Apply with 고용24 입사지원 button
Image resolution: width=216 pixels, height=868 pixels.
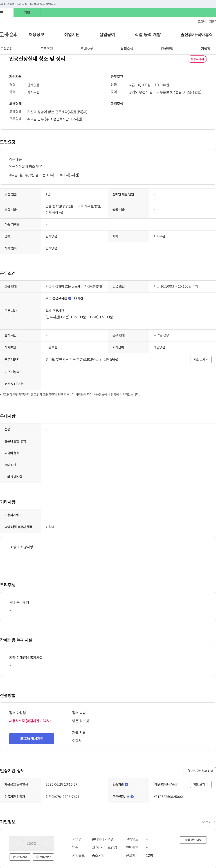coord(31,739)
